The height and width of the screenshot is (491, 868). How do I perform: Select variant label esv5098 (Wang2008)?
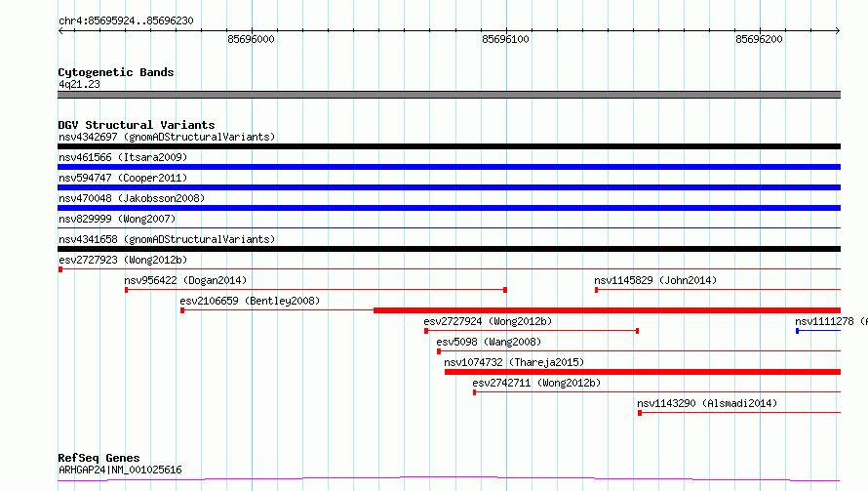(x=489, y=342)
